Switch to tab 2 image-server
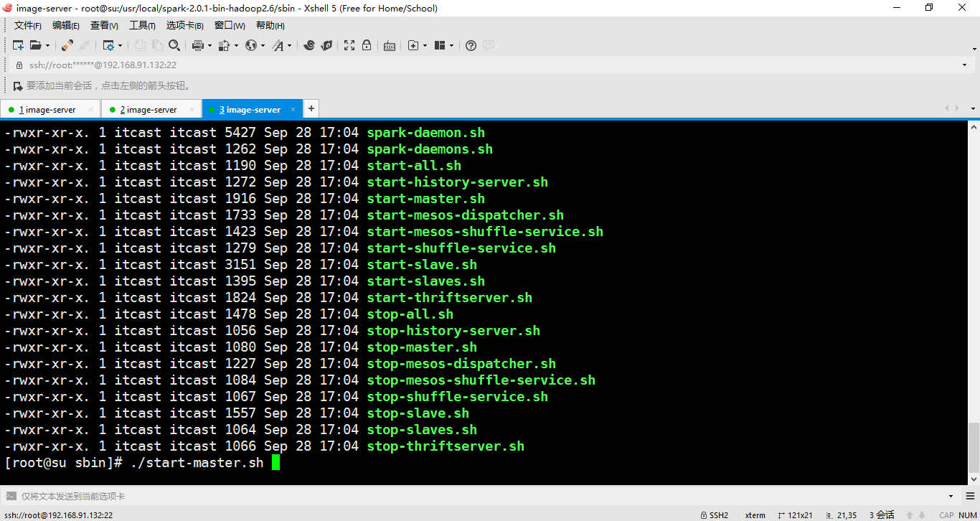The image size is (980, 521). (x=151, y=110)
